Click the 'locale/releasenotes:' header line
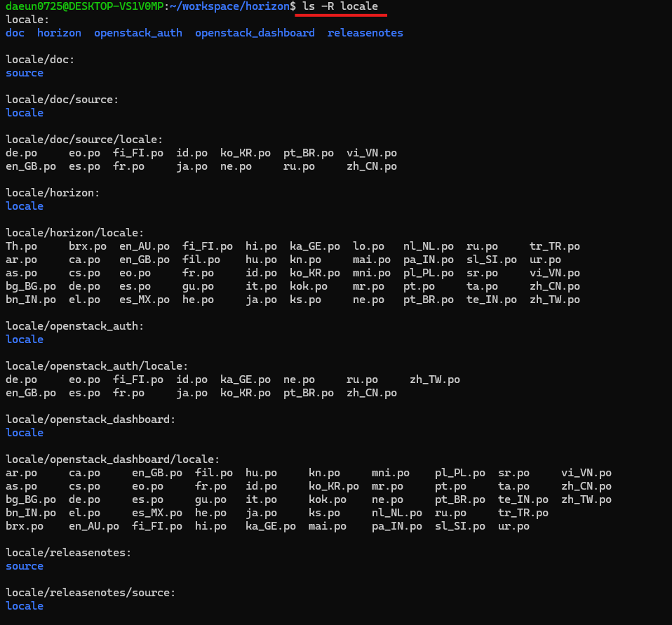 69,553
